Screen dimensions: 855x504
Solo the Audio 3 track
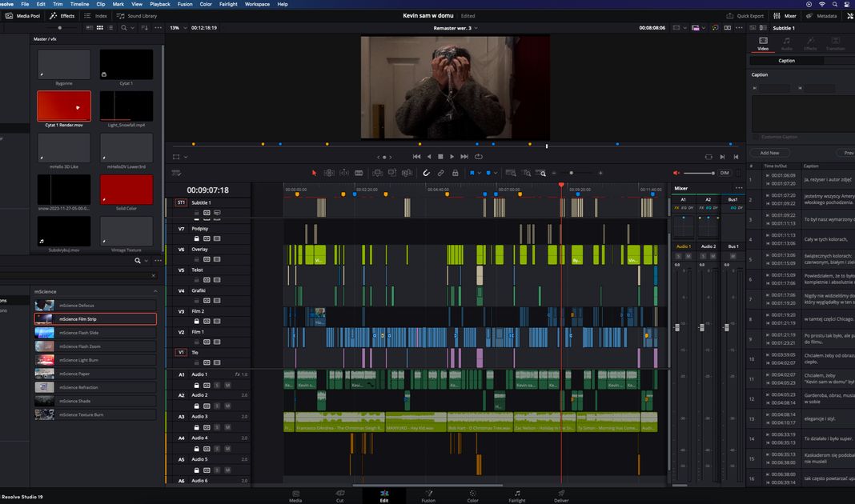(x=217, y=427)
